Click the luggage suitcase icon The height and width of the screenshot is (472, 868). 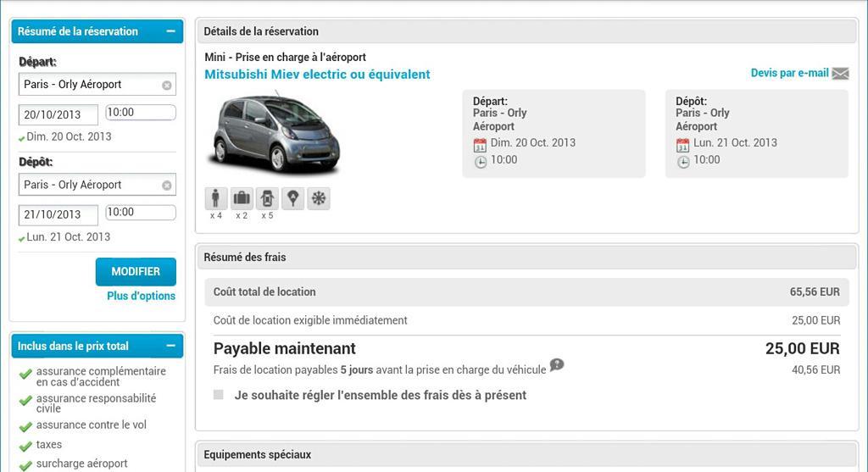(x=242, y=198)
